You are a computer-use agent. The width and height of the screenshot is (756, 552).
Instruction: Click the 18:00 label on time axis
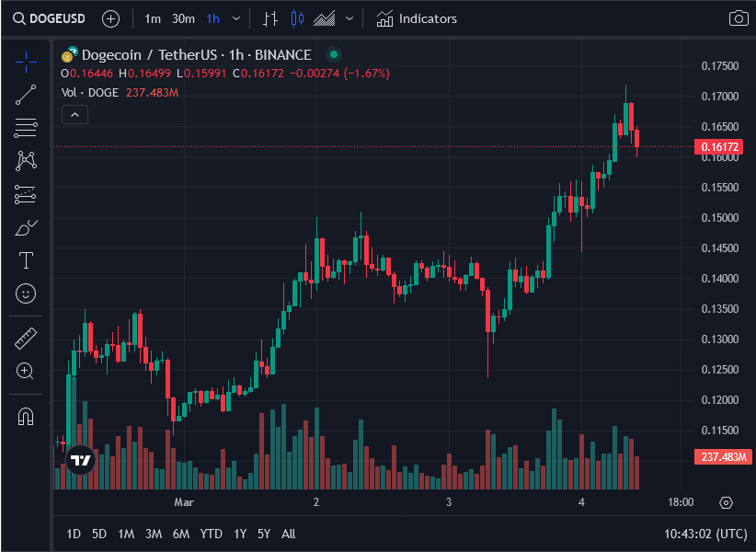681,502
